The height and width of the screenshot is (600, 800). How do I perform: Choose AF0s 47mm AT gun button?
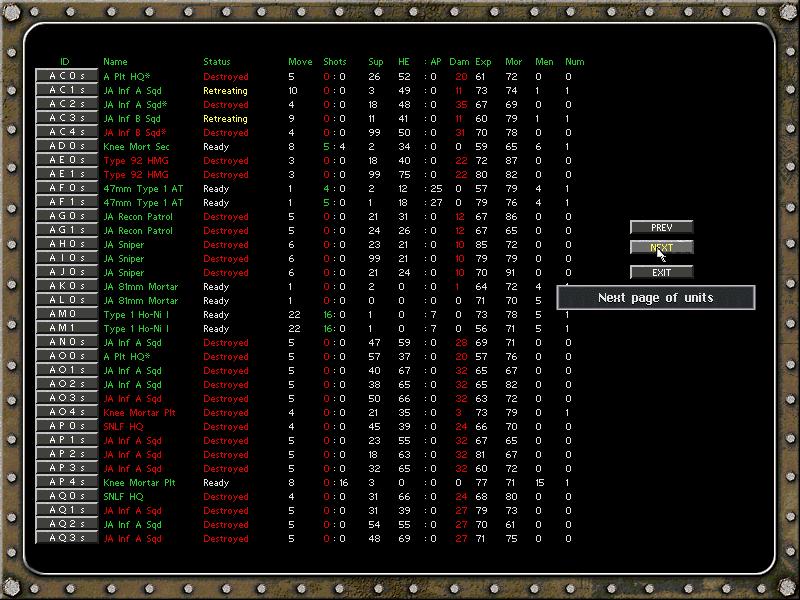pyautogui.click(x=67, y=188)
